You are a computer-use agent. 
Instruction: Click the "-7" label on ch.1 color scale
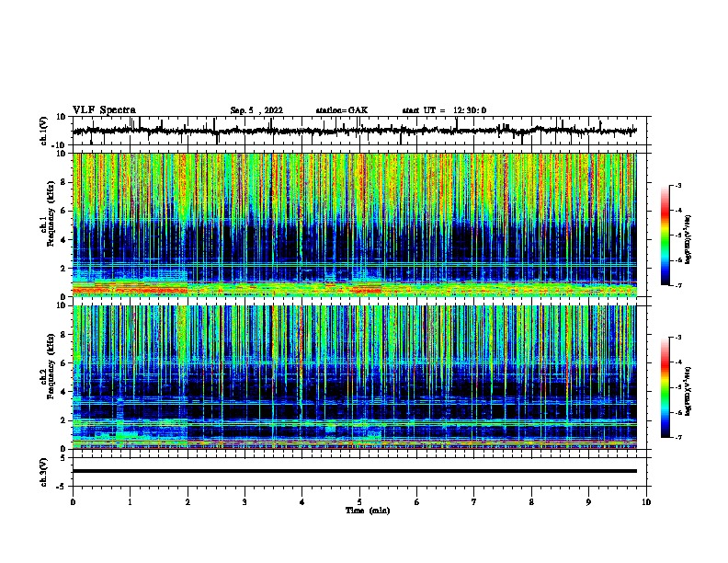(678, 285)
